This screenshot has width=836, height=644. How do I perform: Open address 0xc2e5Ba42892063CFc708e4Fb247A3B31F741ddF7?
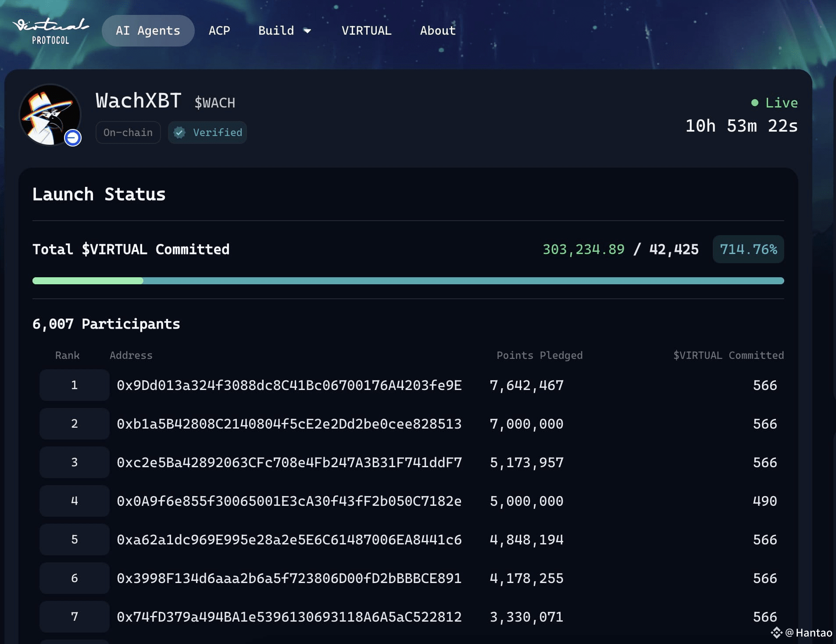coord(289,462)
